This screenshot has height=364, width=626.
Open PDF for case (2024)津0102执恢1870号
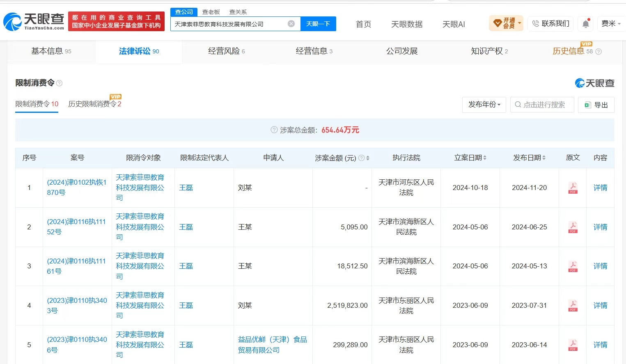(573, 188)
